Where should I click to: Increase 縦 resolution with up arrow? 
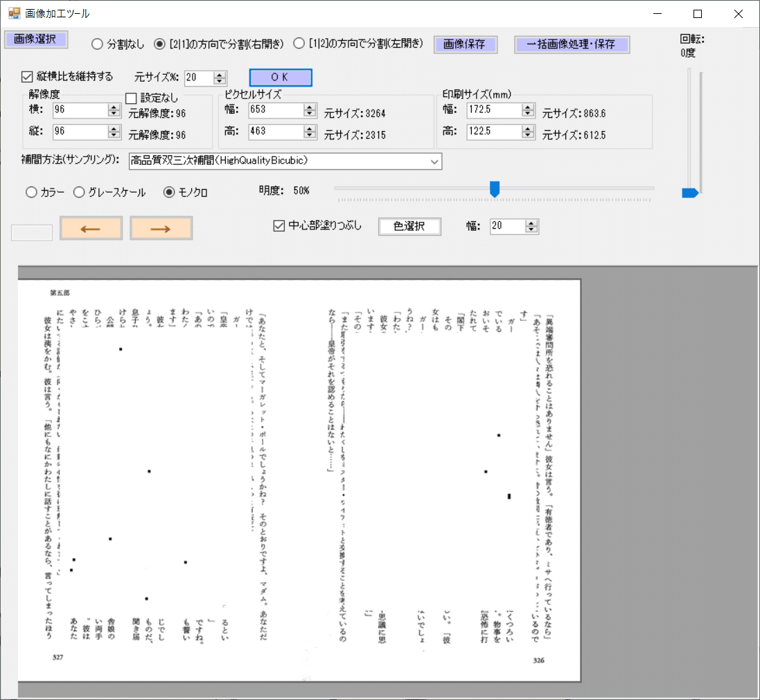click(x=114, y=128)
